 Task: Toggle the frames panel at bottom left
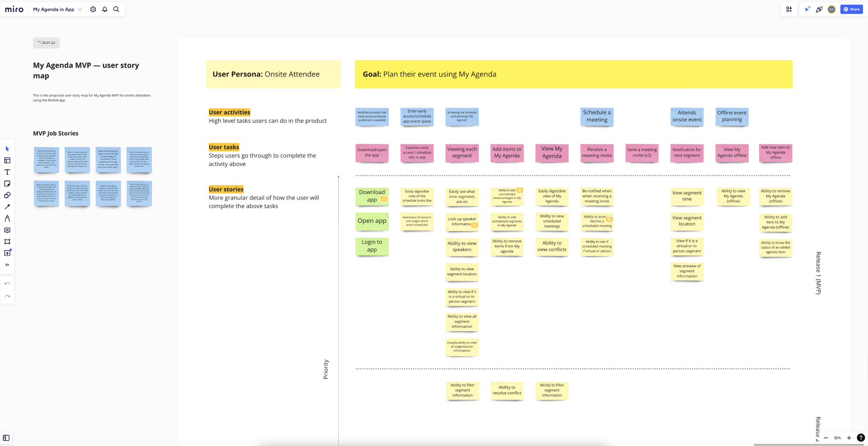[6, 438]
